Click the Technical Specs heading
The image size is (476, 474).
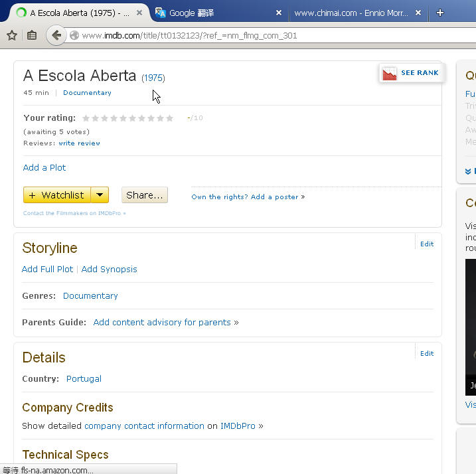(65, 455)
